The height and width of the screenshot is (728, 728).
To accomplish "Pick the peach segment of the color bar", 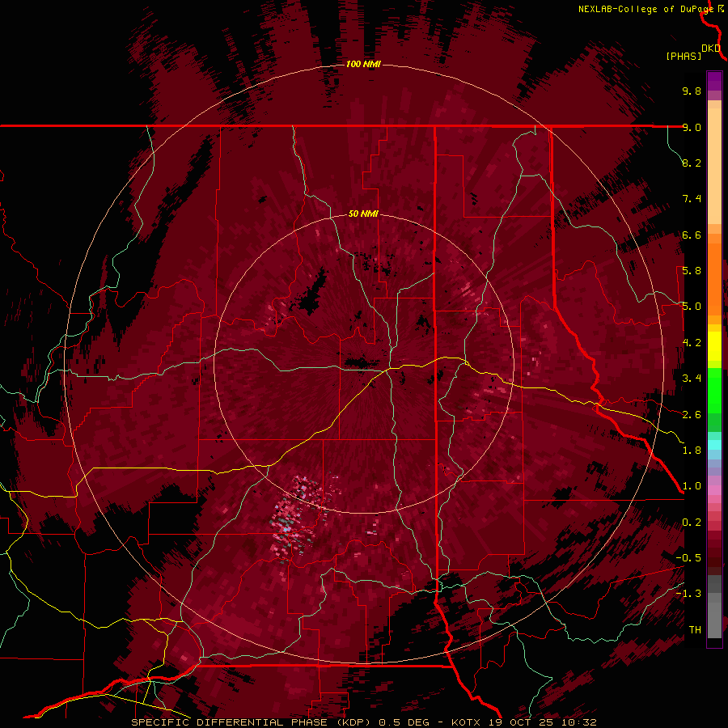I will [714, 165].
